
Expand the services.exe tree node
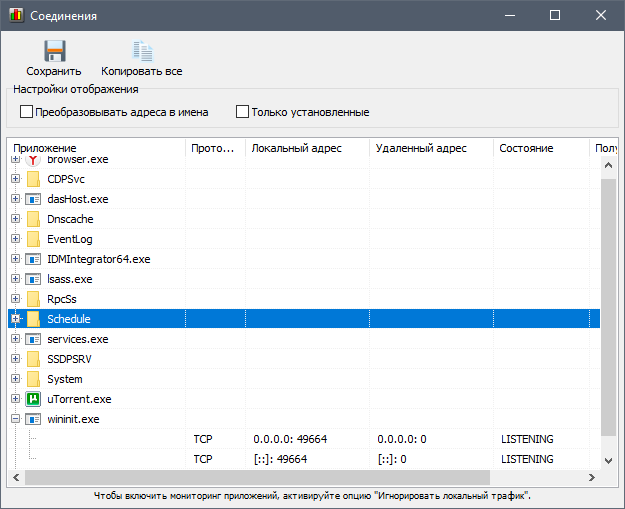tap(16, 338)
